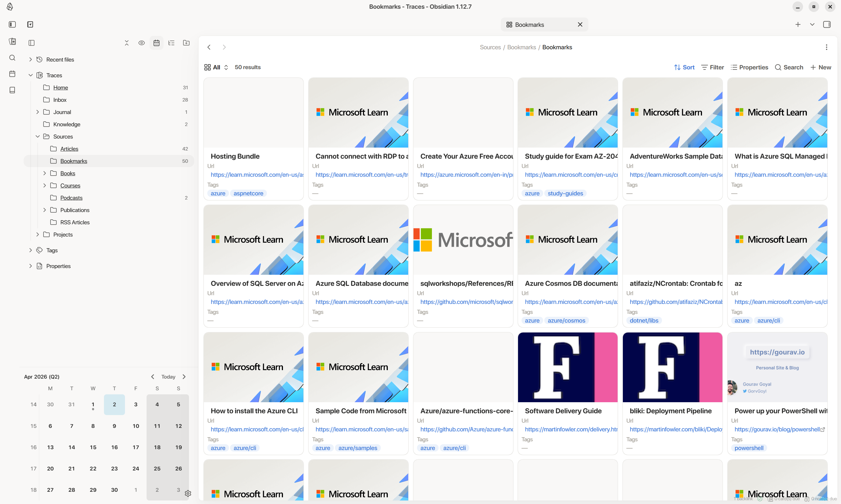Toggle the eye visibility filter in the explorer toolbar
The image size is (841, 504).
point(142,43)
